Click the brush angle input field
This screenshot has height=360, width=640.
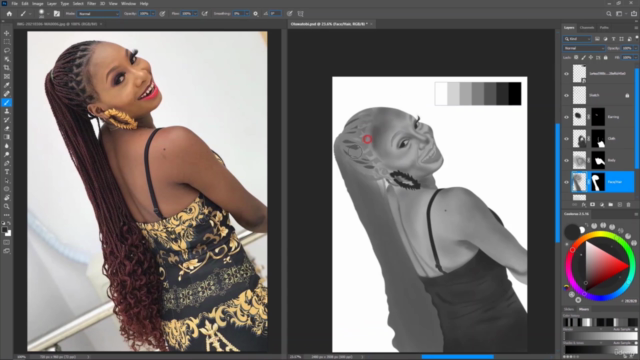(276, 13)
